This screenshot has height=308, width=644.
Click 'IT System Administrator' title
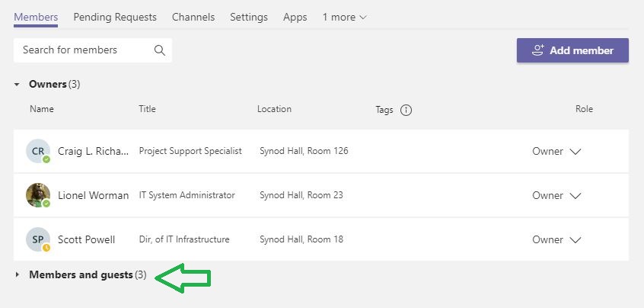click(187, 195)
